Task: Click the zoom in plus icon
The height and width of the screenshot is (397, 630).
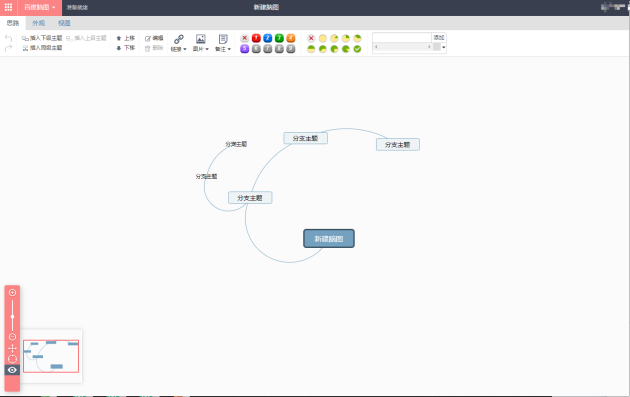Action: point(12,293)
